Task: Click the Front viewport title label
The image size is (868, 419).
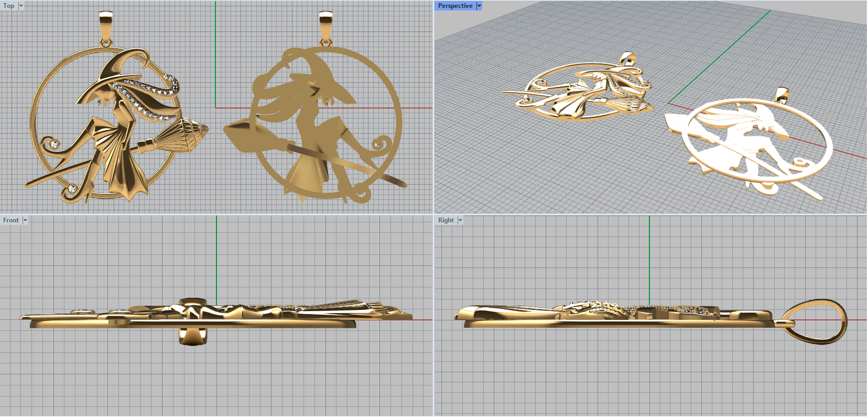Action: pyautogui.click(x=10, y=220)
